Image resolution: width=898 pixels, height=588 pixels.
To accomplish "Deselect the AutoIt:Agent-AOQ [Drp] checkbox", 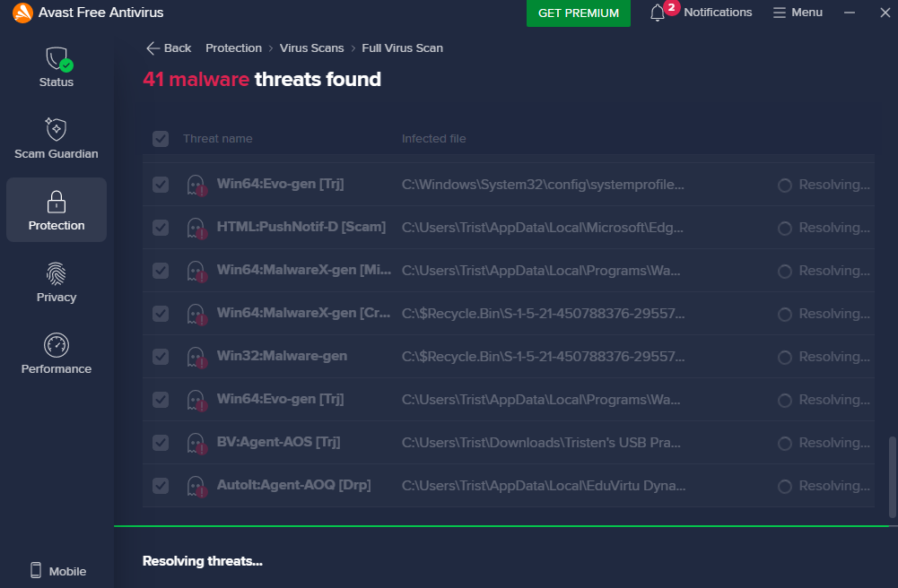I will coord(161,486).
